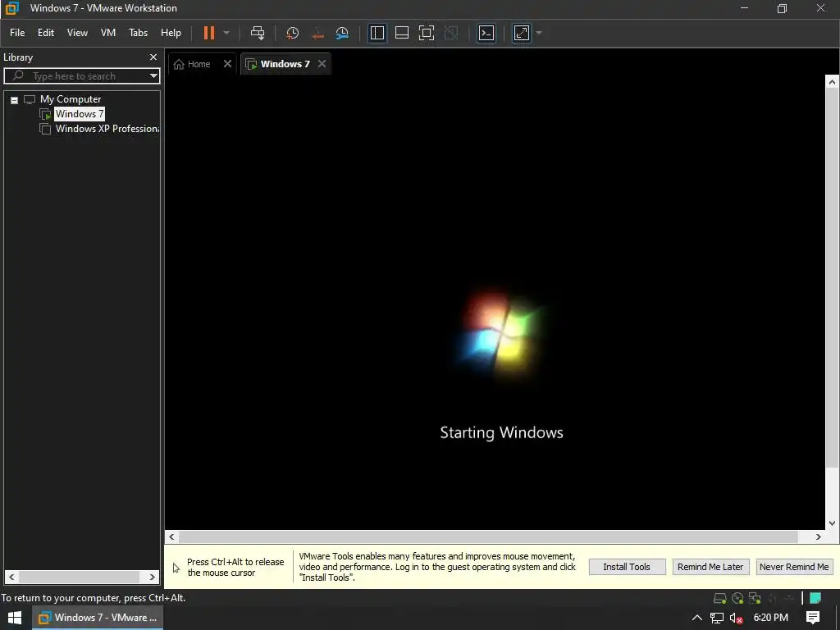This screenshot has height=630, width=840.
Task: Take a snapshot of this virtual machine
Action: 293,33
